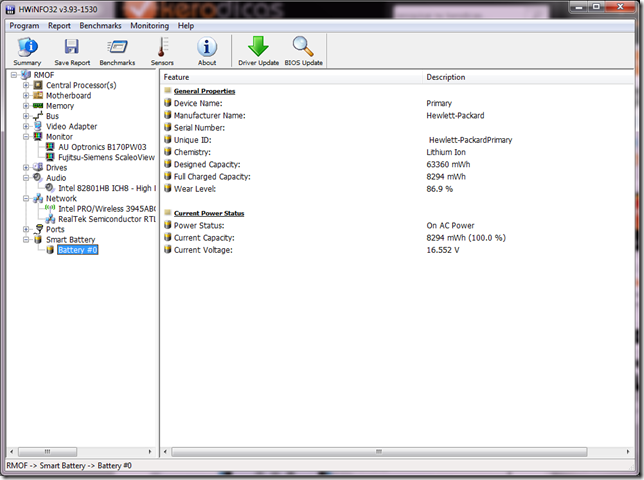644x480 pixels.
Task: Collapse the RMOF root node
Action: pyautogui.click(x=14, y=75)
